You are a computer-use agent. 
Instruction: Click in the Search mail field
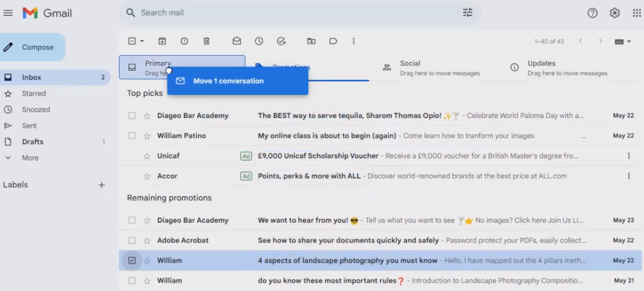tap(300, 13)
